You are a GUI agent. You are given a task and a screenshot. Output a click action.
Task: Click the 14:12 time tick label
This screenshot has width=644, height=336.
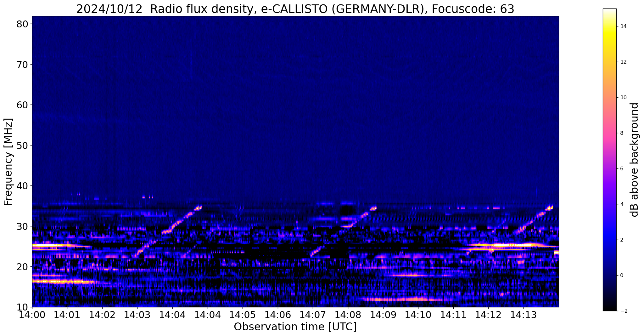[x=489, y=315]
